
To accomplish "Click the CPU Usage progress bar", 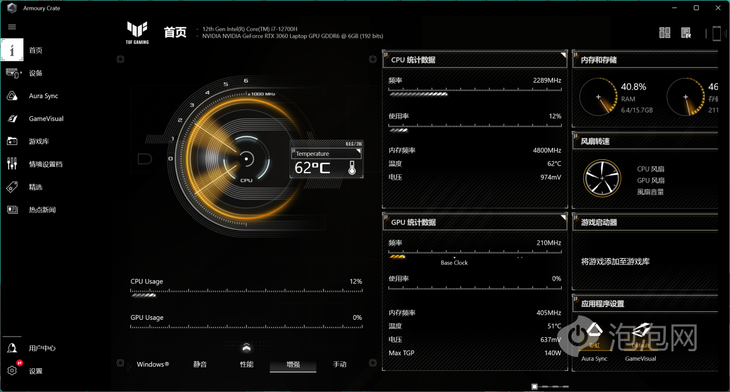I will point(246,293).
